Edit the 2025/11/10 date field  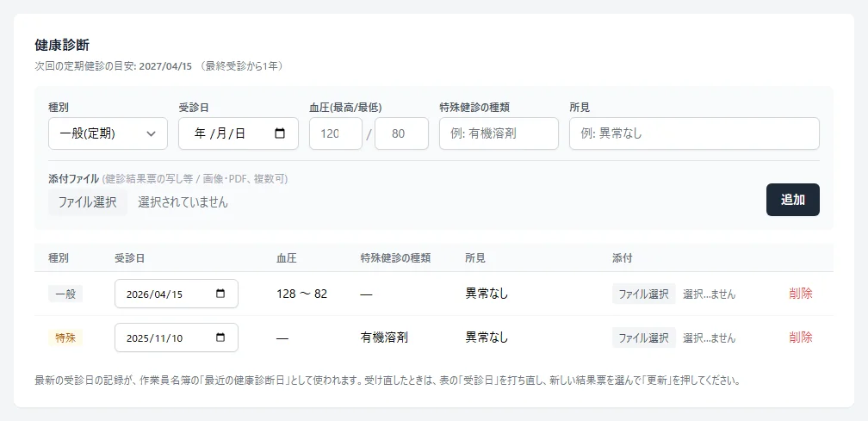(176, 337)
